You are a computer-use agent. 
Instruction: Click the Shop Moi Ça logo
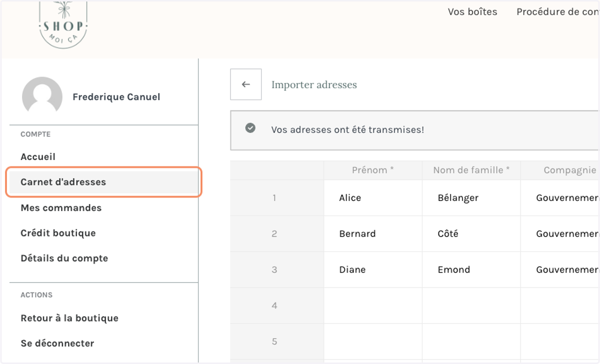coord(63,24)
